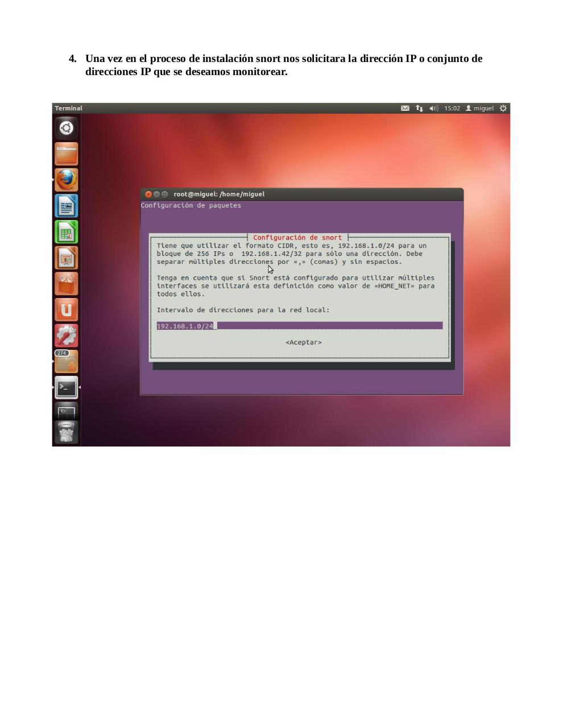The image size is (563, 728).
Task: Open the clock showing 15:02
Action: pyautogui.click(x=452, y=108)
